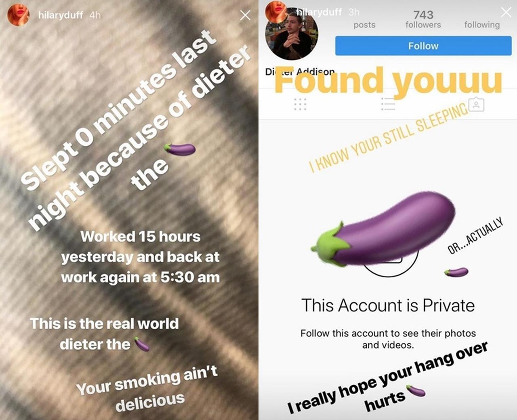Click the blue Follow button
This screenshot has height=420, width=517.
pos(423,46)
